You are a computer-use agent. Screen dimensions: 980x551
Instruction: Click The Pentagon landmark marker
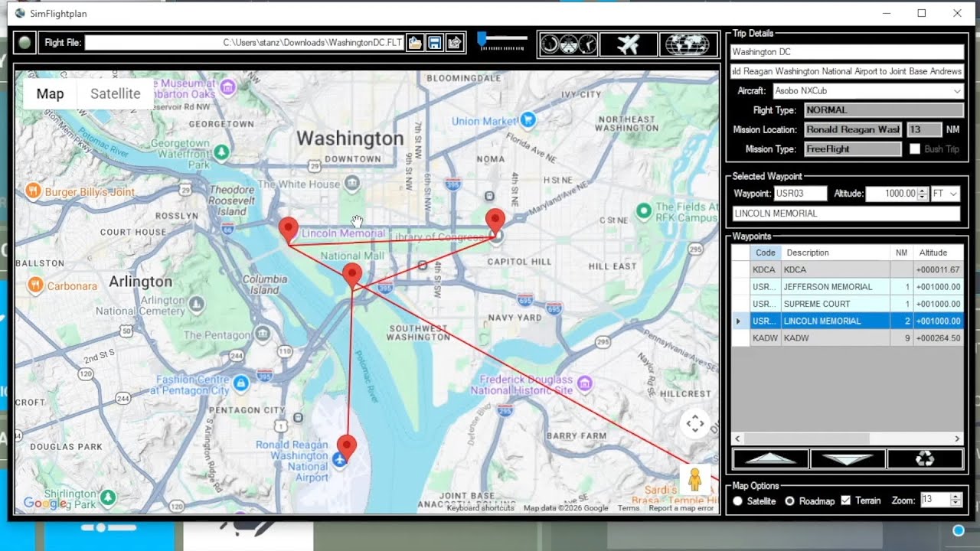pos(263,334)
